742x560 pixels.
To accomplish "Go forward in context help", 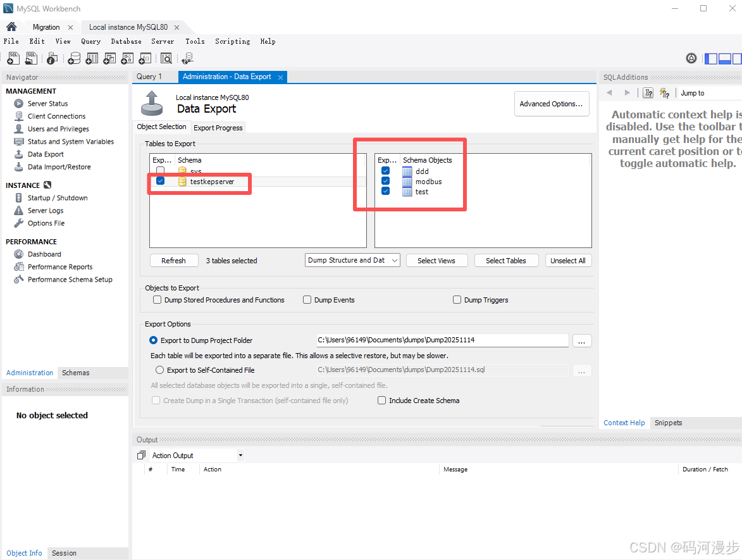I will (x=627, y=93).
